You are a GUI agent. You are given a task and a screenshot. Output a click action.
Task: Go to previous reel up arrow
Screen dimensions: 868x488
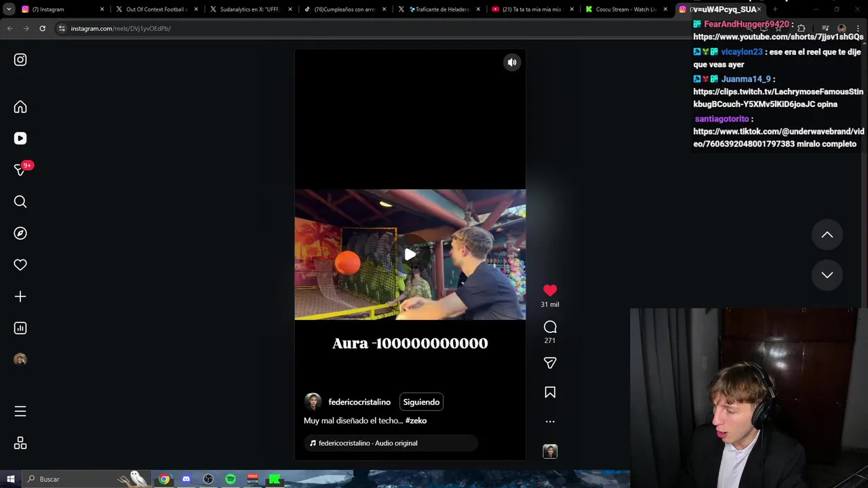(x=827, y=235)
